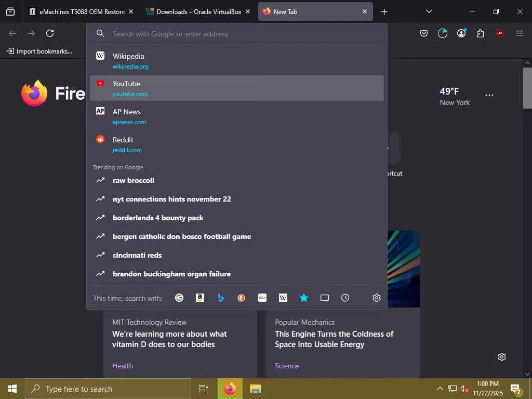Go forward with the arrow button
Image resolution: width=532 pixels, height=399 pixels.
(31, 33)
